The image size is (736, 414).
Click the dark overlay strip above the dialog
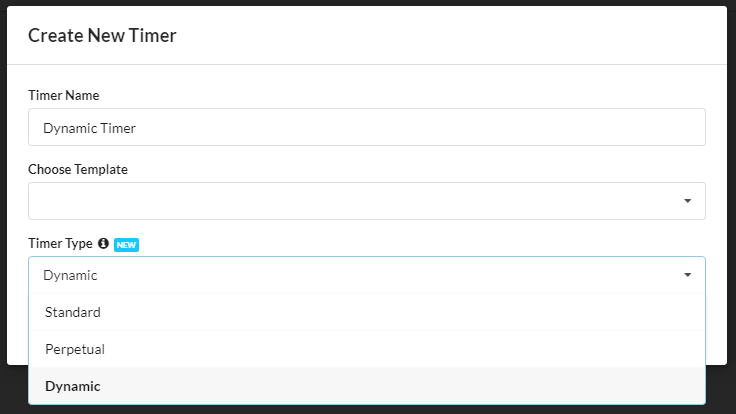pyautogui.click(x=367, y=3)
